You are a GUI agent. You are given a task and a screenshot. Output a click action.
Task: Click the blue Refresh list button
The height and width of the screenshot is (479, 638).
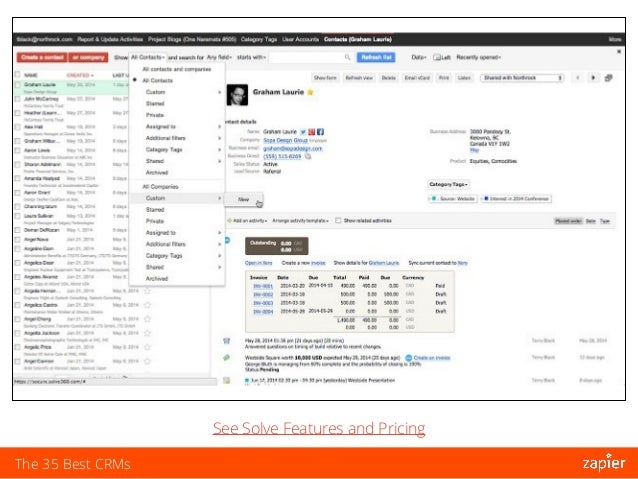pos(376,57)
